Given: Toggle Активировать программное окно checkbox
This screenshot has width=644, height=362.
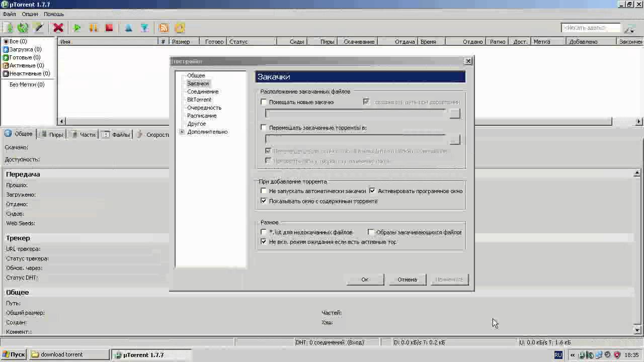Looking at the screenshot, I should click(372, 191).
